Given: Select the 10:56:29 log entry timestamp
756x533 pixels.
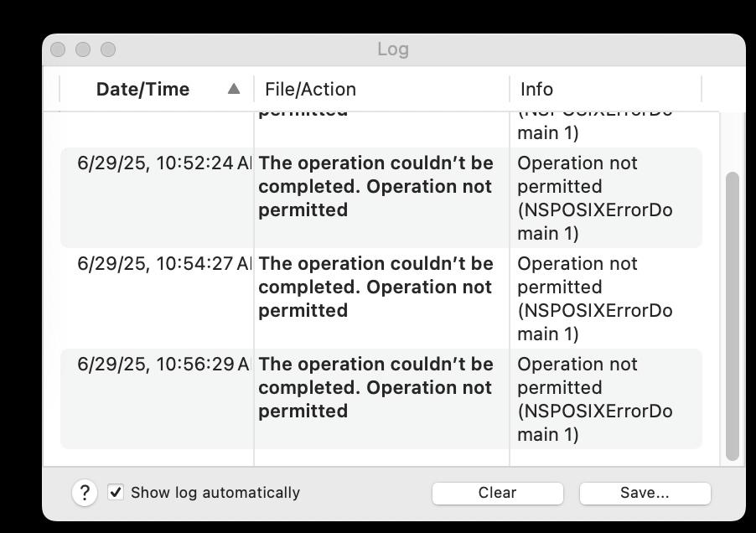Looking at the screenshot, I should point(164,364).
